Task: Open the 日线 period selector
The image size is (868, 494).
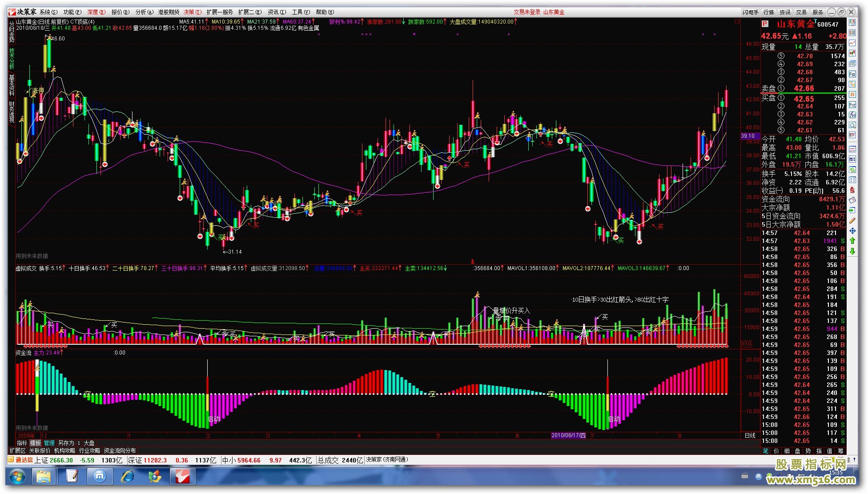Action: pos(750,435)
